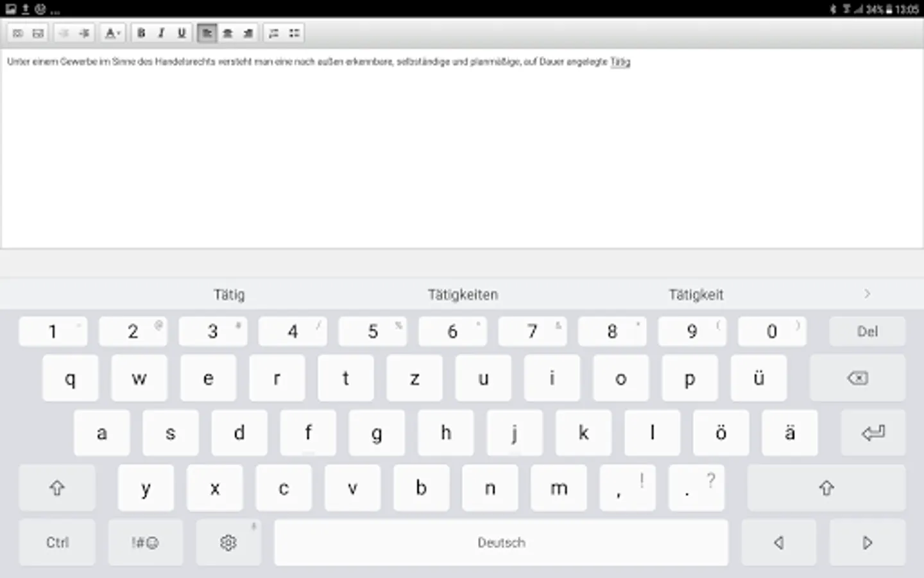Click the image notification icon in status bar

point(11,9)
